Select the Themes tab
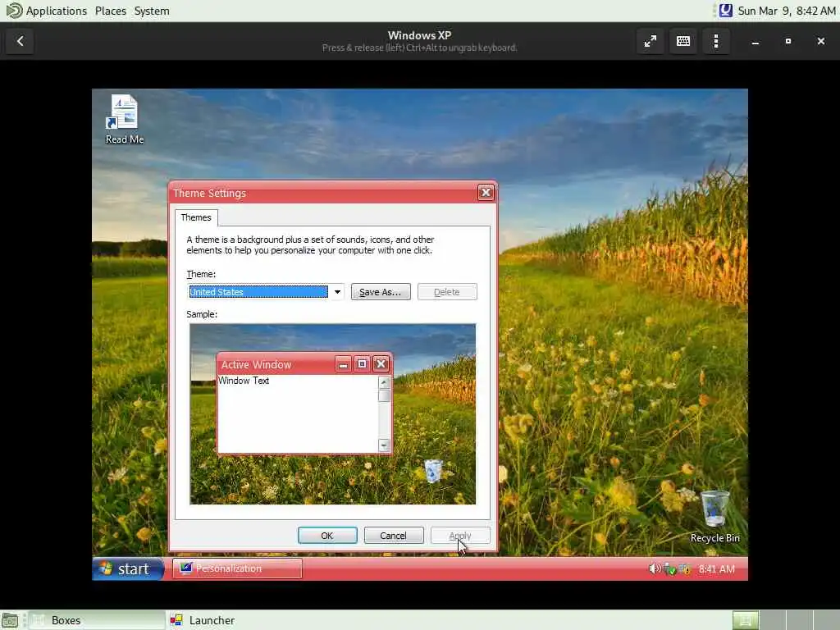The height and width of the screenshot is (630, 840). point(196,217)
